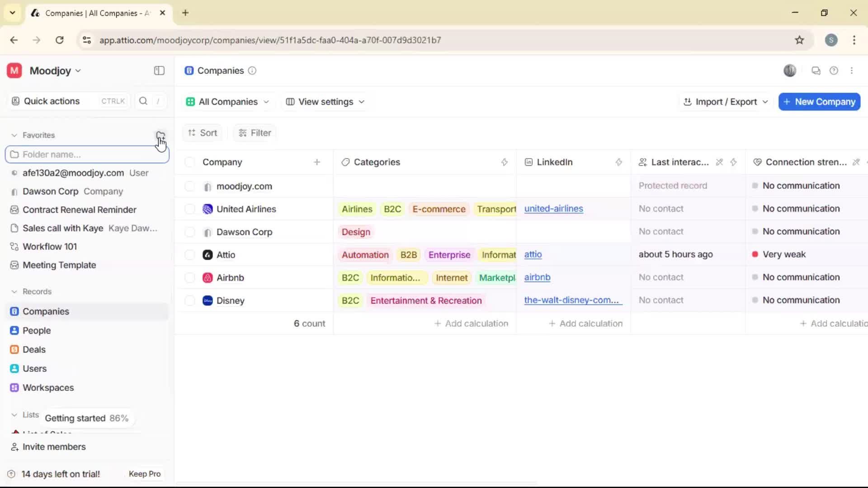Viewport: 868px width, 488px height.
Task: Check the Disney row checkbox
Action: [x=189, y=300]
